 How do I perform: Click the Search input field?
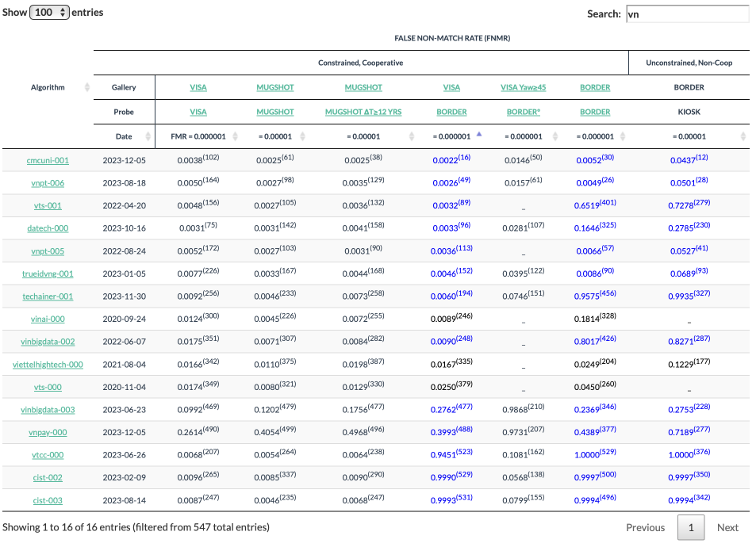coord(686,13)
